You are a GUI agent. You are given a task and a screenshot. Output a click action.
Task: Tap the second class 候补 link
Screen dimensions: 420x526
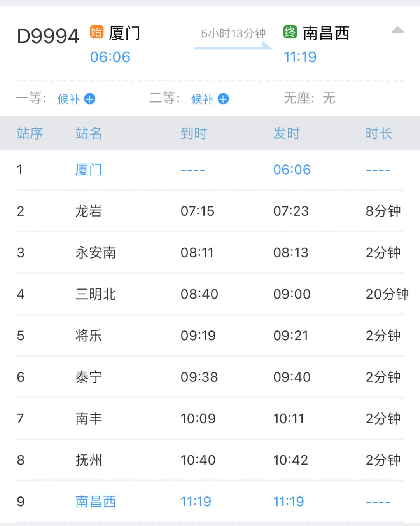[202, 99]
